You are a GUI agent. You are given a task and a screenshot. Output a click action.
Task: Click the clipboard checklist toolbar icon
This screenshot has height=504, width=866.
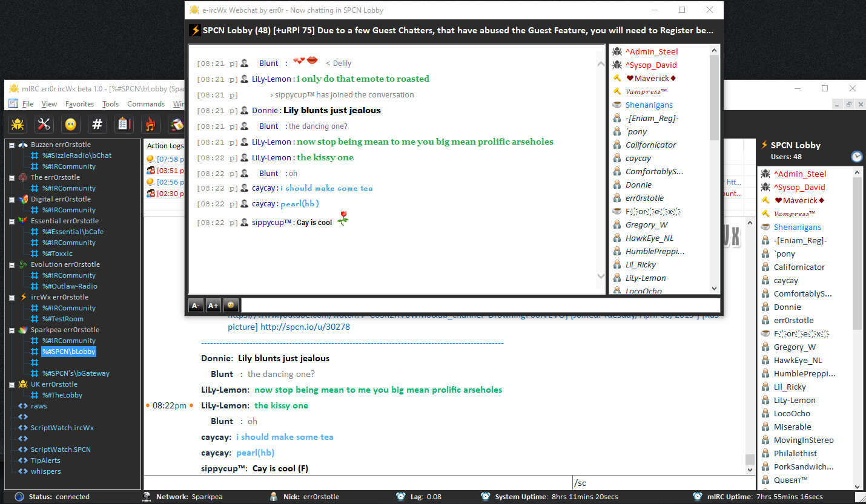click(x=124, y=125)
